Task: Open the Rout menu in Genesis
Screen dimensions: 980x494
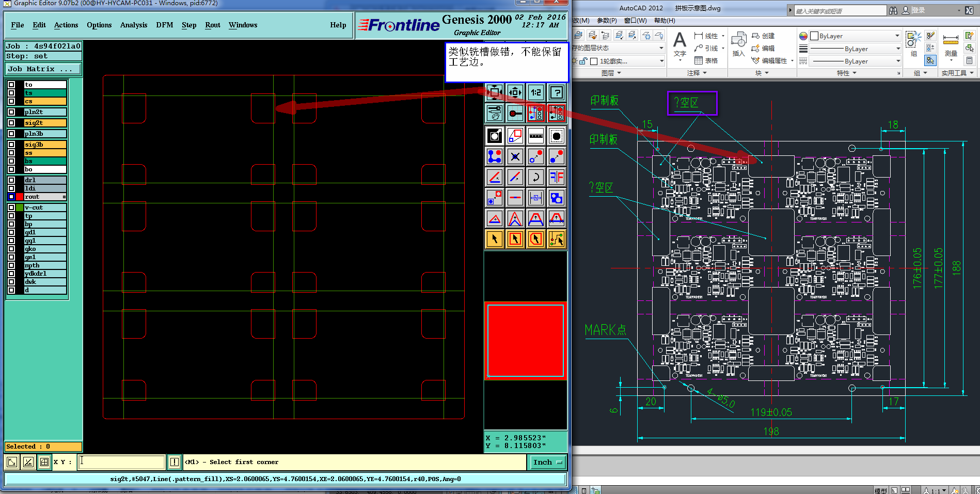Action: click(x=213, y=25)
